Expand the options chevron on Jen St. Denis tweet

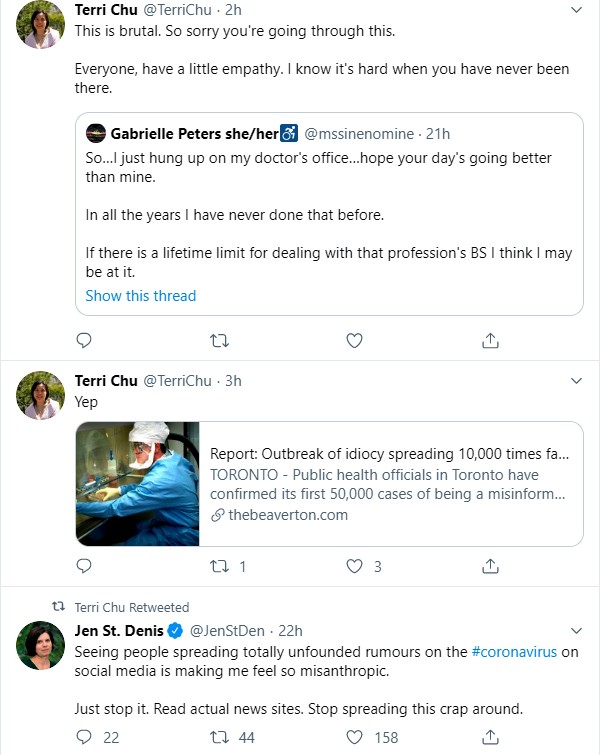coord(576,631)
